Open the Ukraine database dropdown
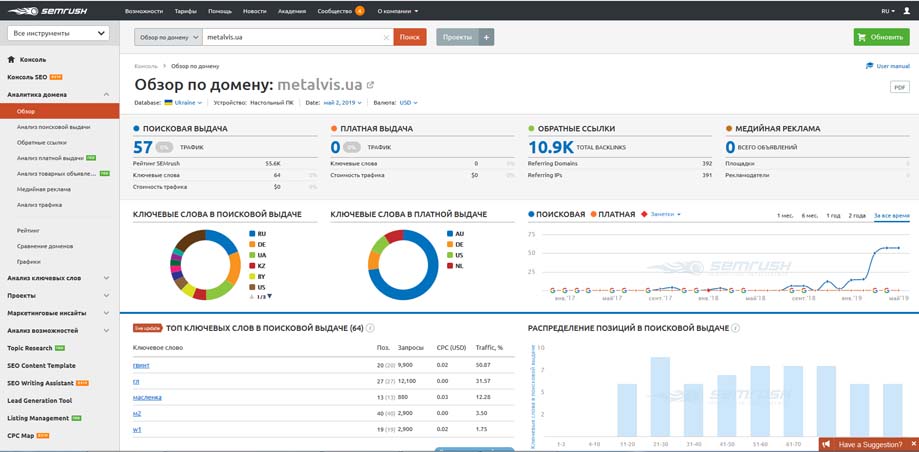Viewport: 919px width, 452px height. pos(183,103)
